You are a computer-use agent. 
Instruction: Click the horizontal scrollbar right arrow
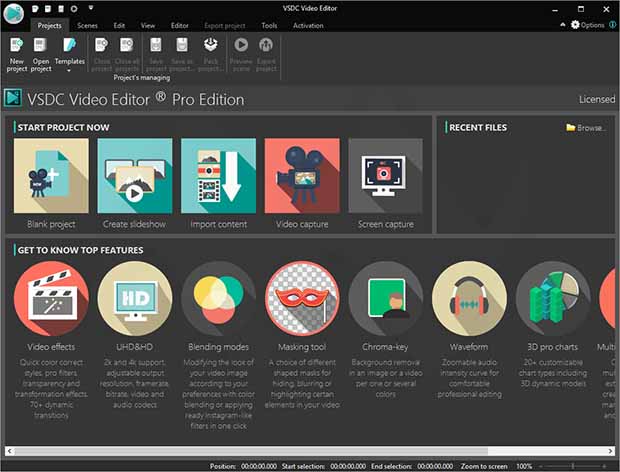pyautogui.click(x=611, y=451)
